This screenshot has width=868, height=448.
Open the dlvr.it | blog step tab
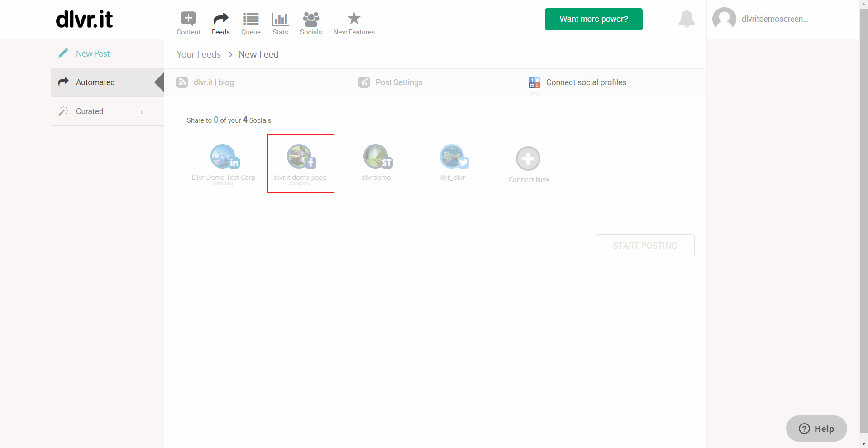205,82
